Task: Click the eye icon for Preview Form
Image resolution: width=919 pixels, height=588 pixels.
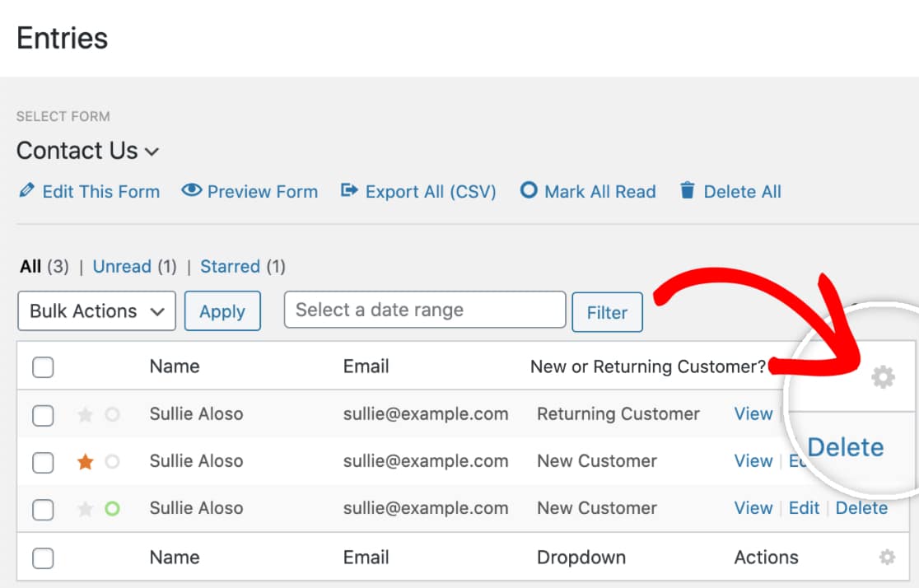Action: coord(192,190)
